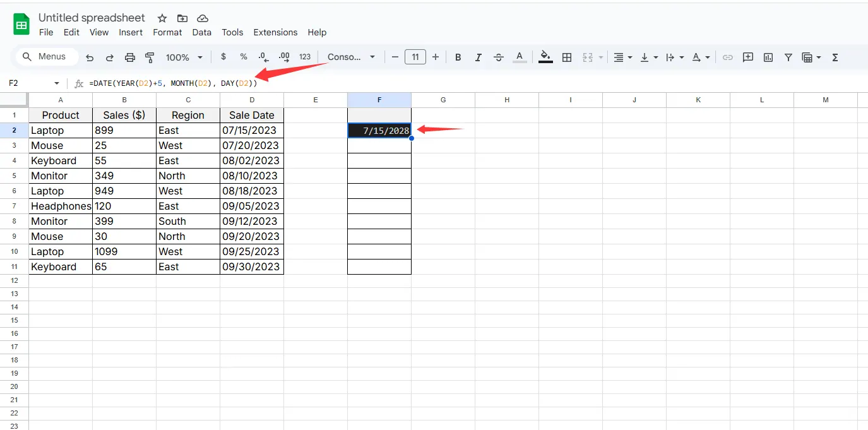
Task: Open the horizontal align dropdown
Action: 621,57
